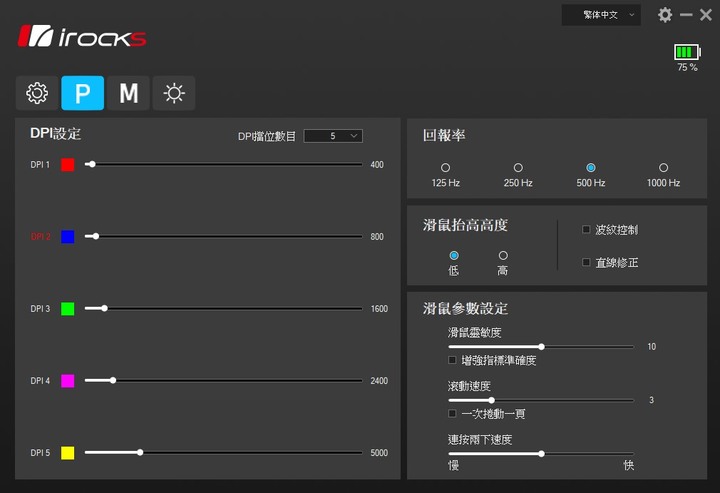
Task: Click the yellow DPI 5 color swatch
Action: (x=68, y=453)
